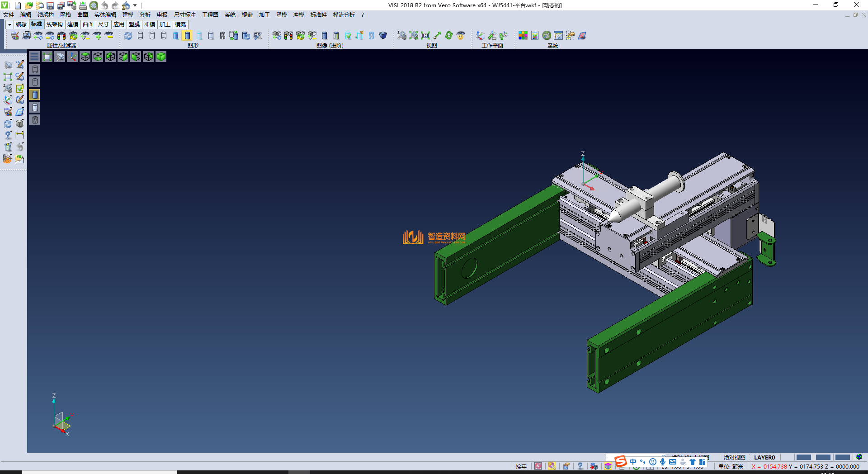Click the 单位: 毫米 unit label
Viewport: 868px width, 474px height.
731,466
